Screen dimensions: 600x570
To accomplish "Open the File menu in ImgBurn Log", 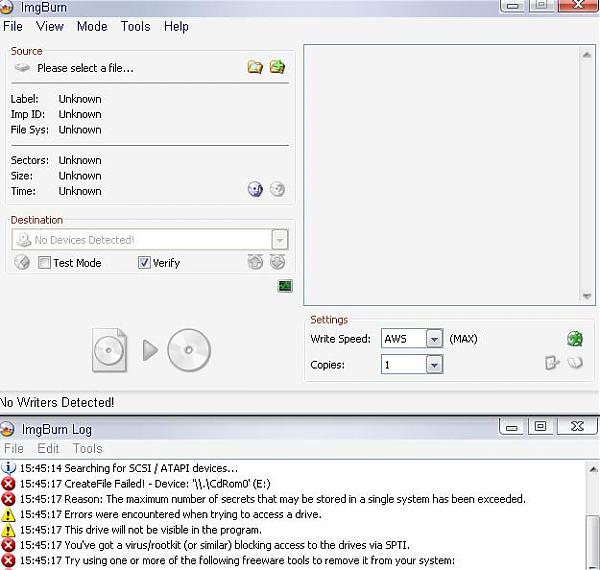I will coord(14,448).
